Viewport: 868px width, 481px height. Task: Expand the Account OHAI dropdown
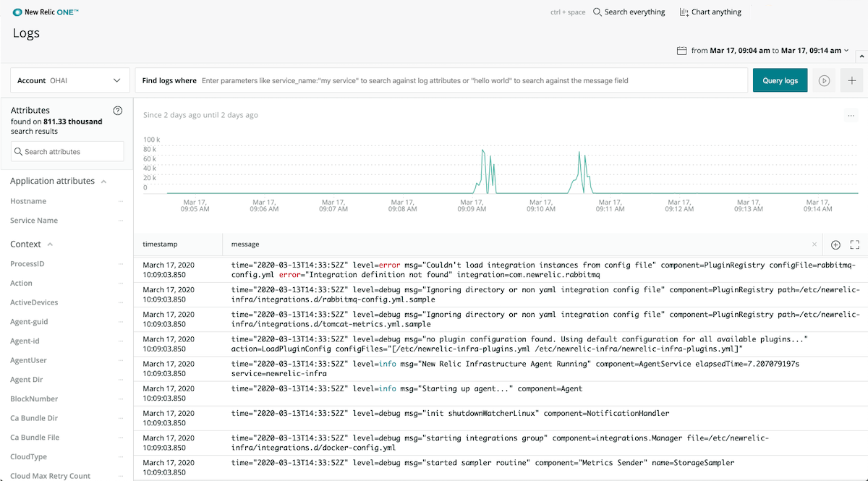69,80
